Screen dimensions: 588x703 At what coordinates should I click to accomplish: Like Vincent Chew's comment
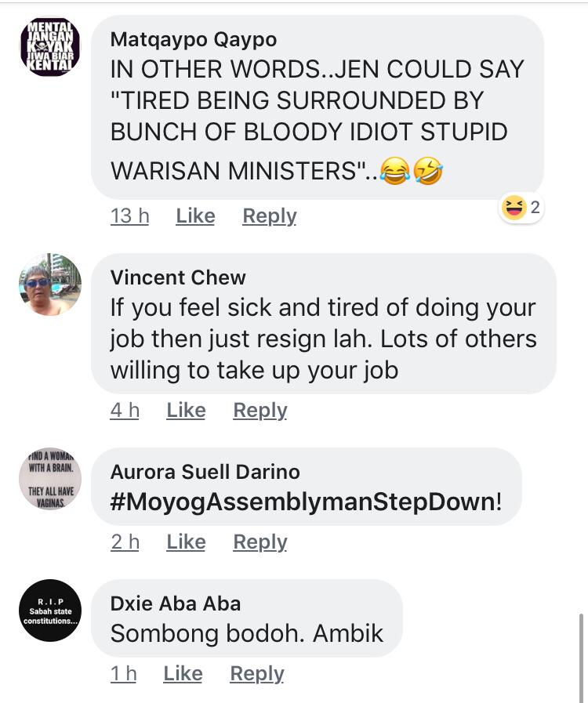[x=186, y=411]
